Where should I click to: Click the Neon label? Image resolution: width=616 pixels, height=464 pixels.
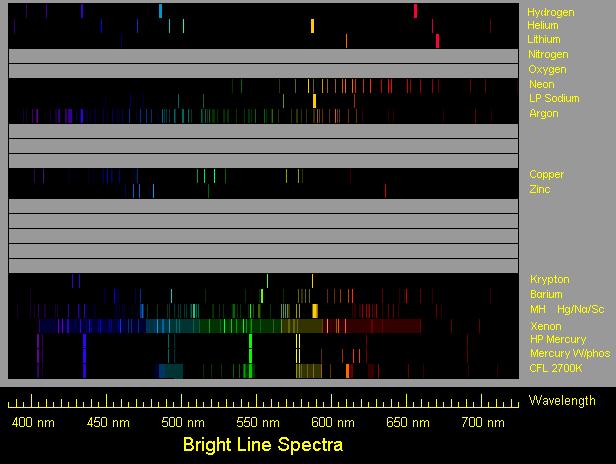[x=542, y=84]
